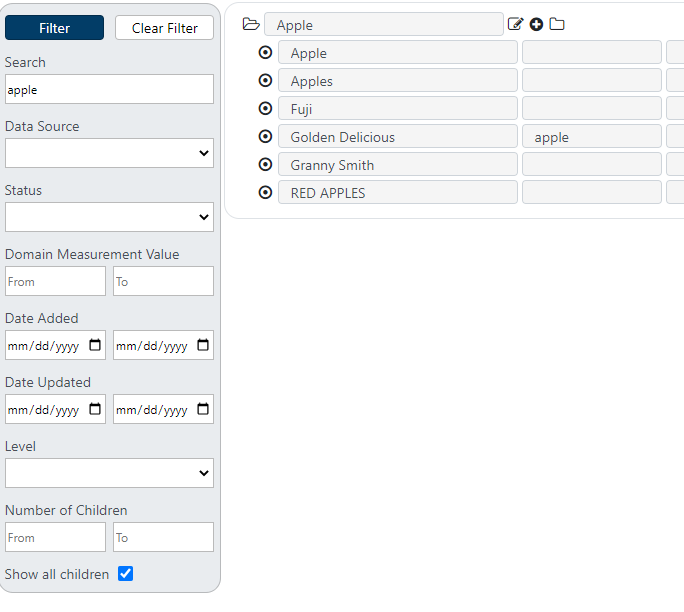Click Number of Children From field

(55, 537)
